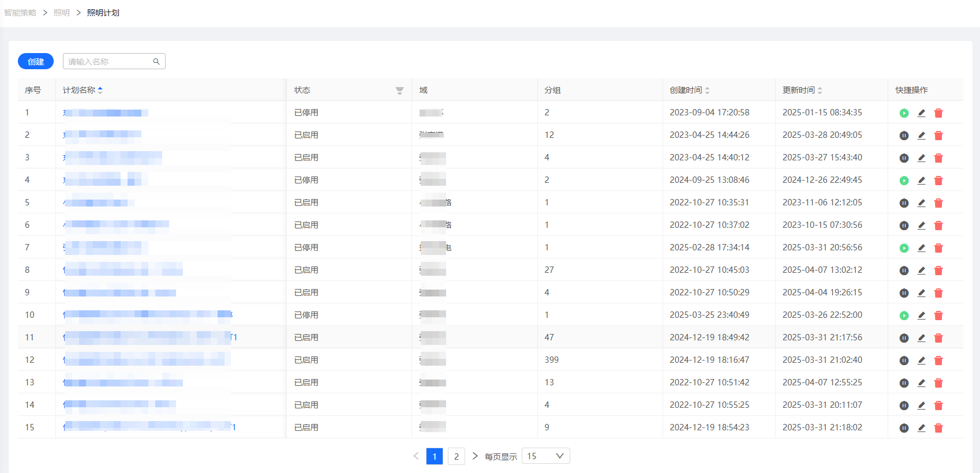This screenshot has height=473, width=980.
Task: Delete the plan in row 15
Action: pyautogui.click(x=938, y=428)
